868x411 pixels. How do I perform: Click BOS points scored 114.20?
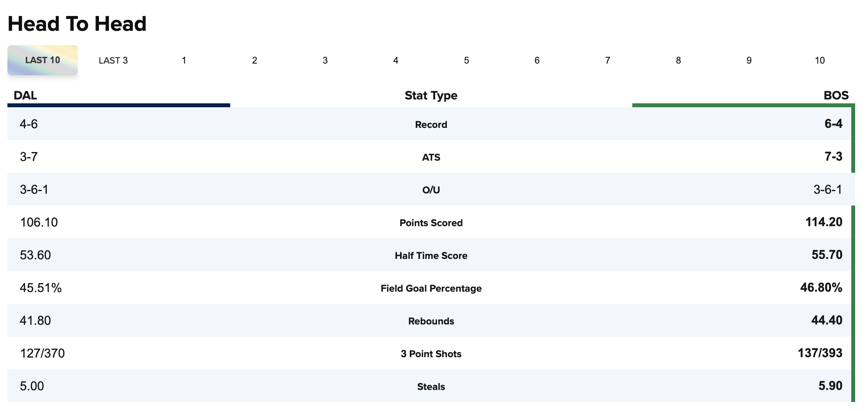pos(824,222)
